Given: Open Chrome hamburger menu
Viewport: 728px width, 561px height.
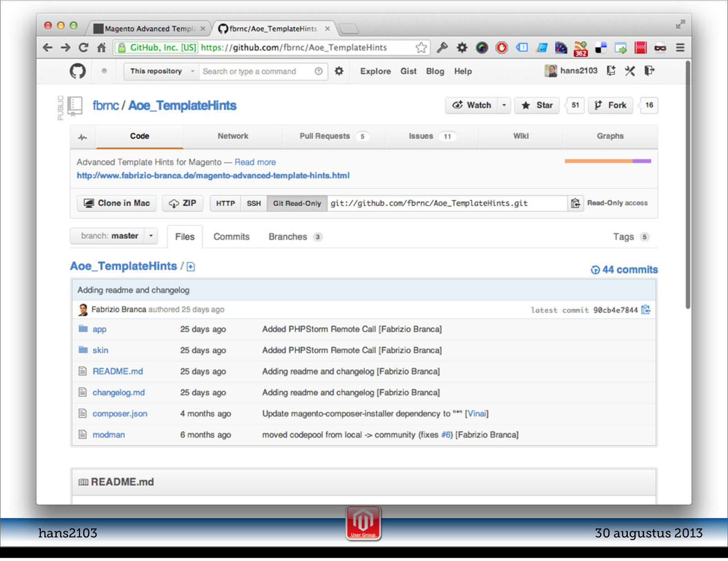Looking at the screenshot, I should [x=680, y=47].
